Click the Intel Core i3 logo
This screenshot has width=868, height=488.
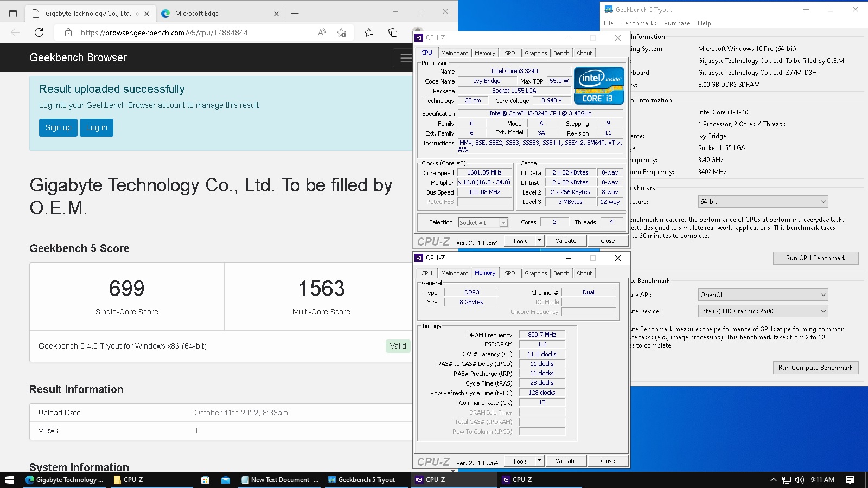click(599, 85)
